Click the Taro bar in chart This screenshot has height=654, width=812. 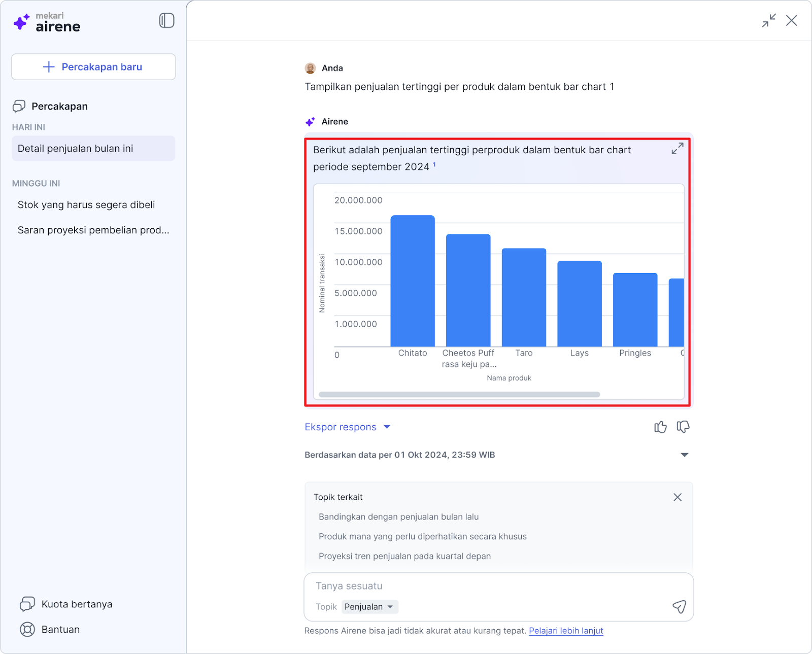(x=524, y=297)
